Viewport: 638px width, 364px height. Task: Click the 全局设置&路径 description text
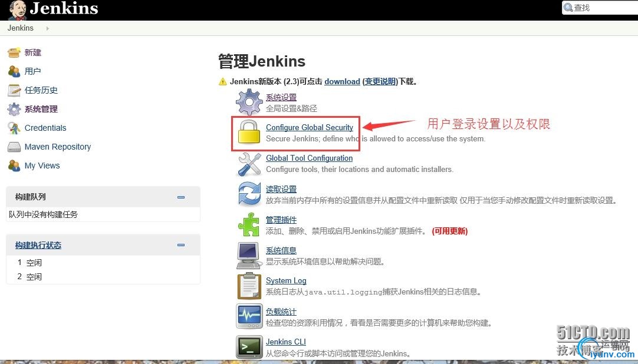pos(291,108)
